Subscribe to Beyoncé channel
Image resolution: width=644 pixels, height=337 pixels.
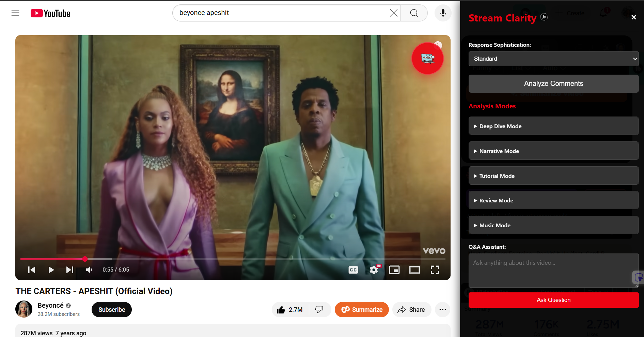coord(112,309)
